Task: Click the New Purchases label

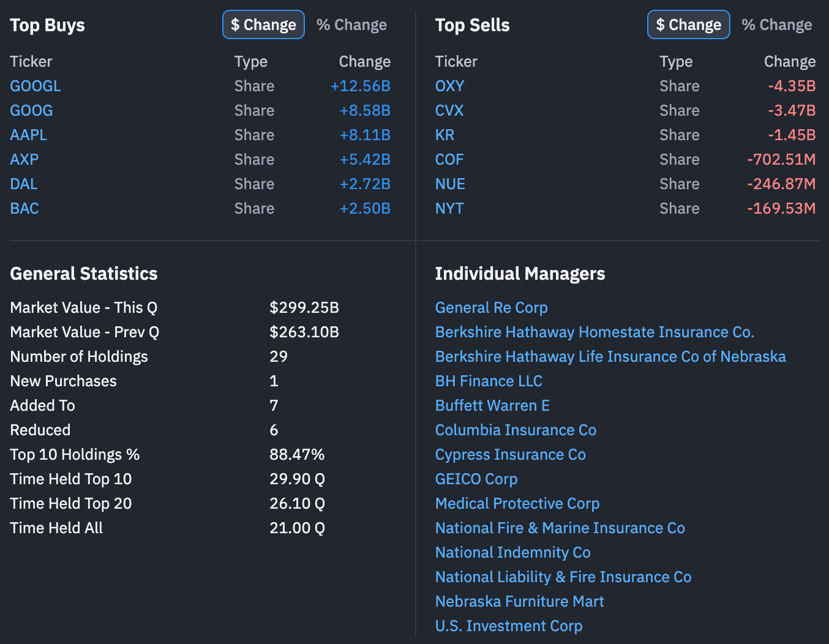Action: 64,381
